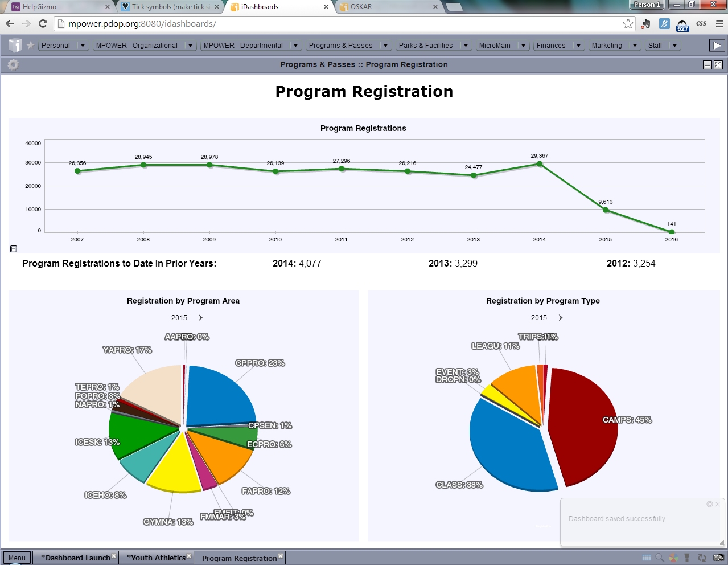
Task: Close the Youth Athletics tab with its X
Action: [x=189, y=555]
